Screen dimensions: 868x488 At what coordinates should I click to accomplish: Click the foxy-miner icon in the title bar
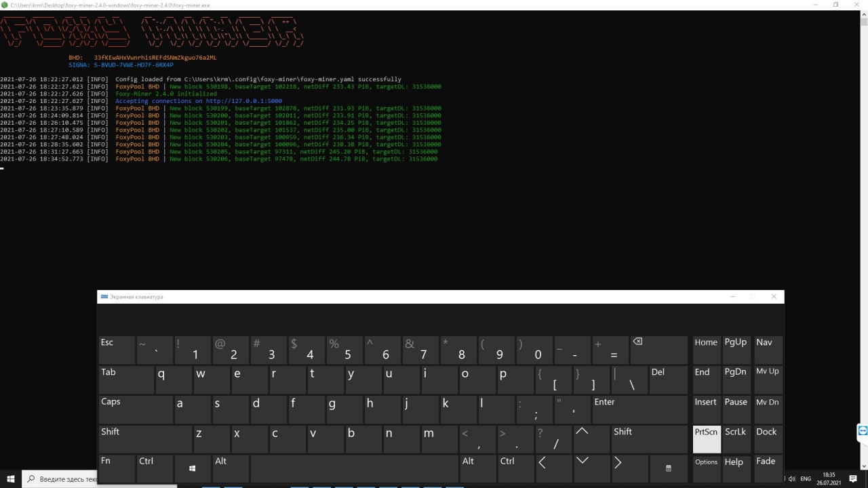coord(5,5)
